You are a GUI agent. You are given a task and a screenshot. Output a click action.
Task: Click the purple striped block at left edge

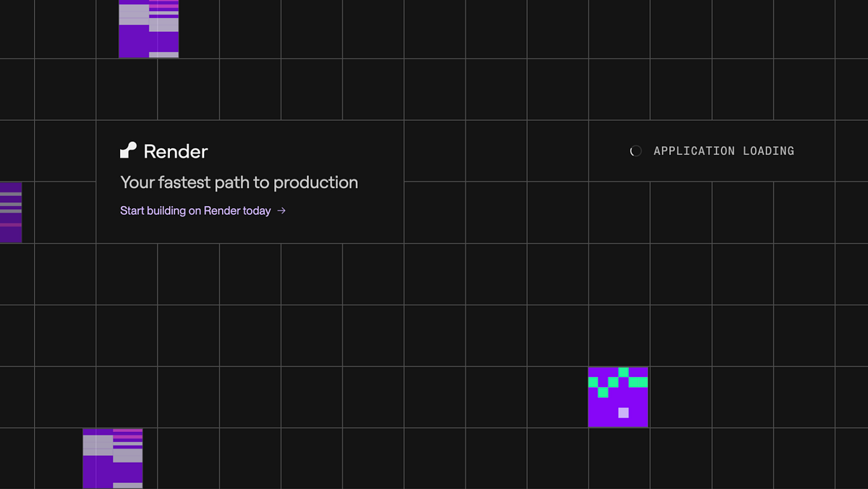(x=10, y=212)
